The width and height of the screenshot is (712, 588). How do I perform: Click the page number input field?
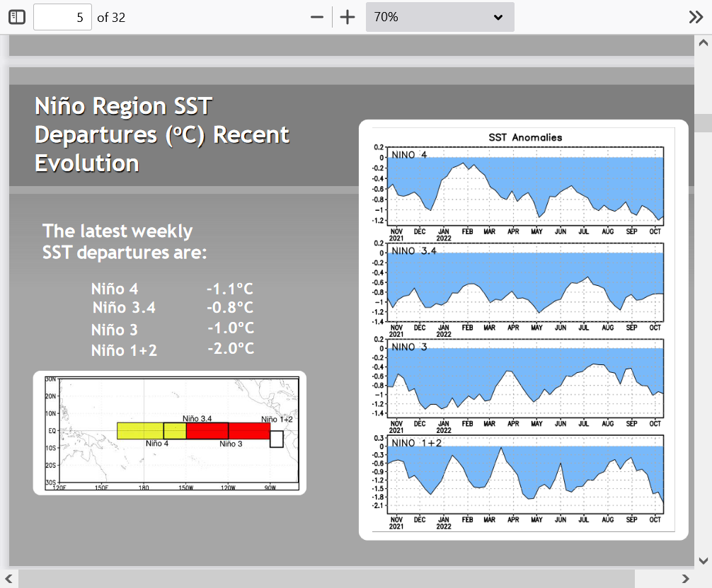coord(63,17)
